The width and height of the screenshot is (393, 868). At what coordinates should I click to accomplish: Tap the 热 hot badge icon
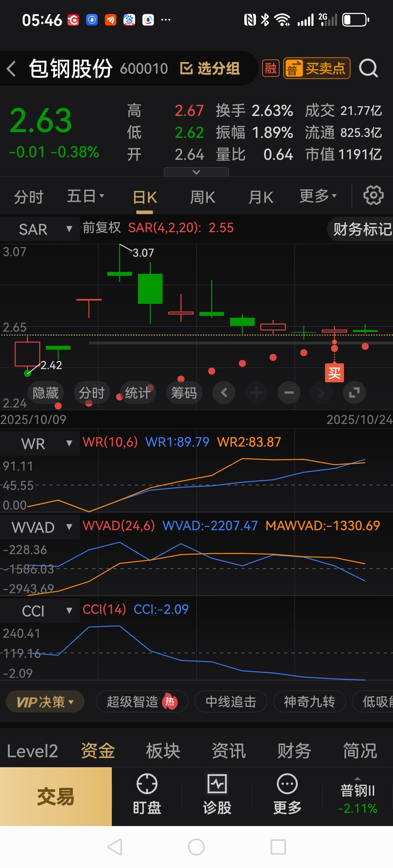[170, 702]
